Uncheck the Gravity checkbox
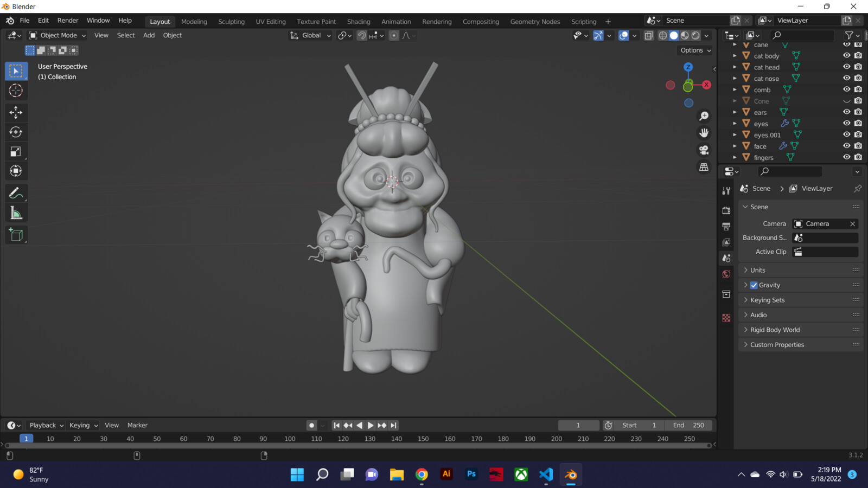 point(754,285)
